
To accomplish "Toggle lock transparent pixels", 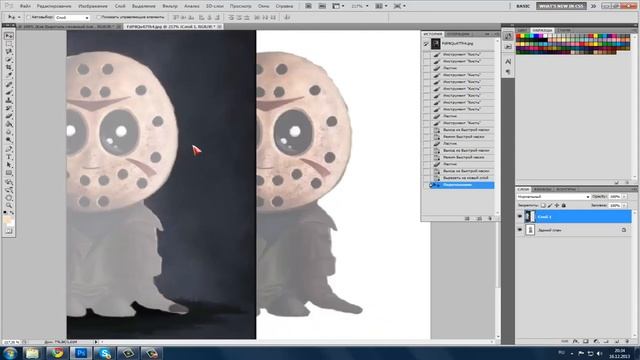I will coord(543,205).
